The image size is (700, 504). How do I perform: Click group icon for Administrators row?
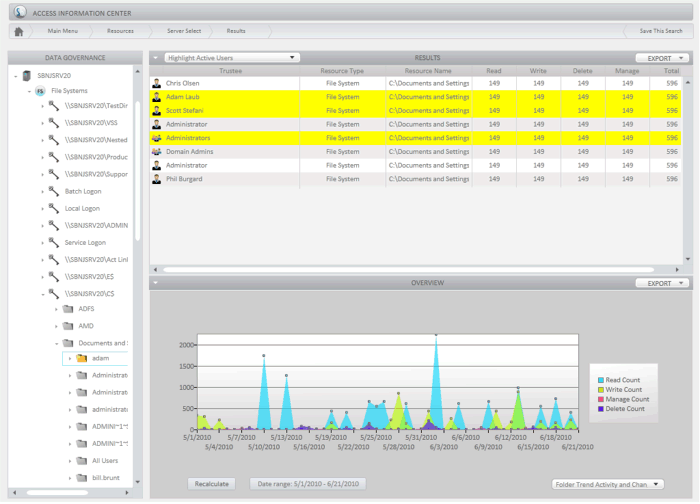(x=157, y=138)
